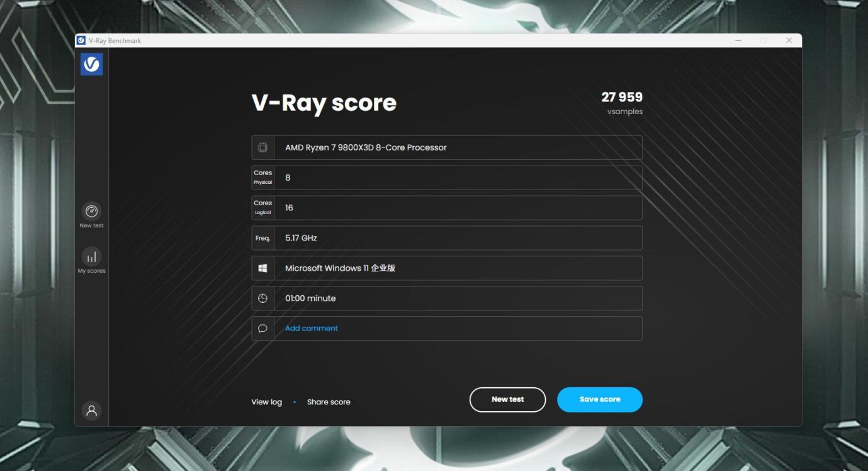Viewport: 868px width, 471px height.
Task: Click the logical cores value 16
Action: coord(289,208)
